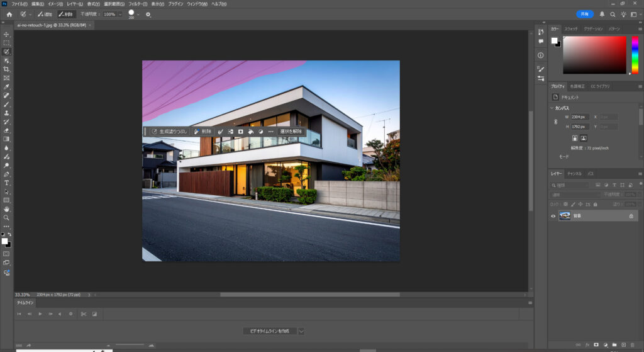The image size is (644, 352).
Task: Click the 選択を解除 button
Action: click(291, 132)
